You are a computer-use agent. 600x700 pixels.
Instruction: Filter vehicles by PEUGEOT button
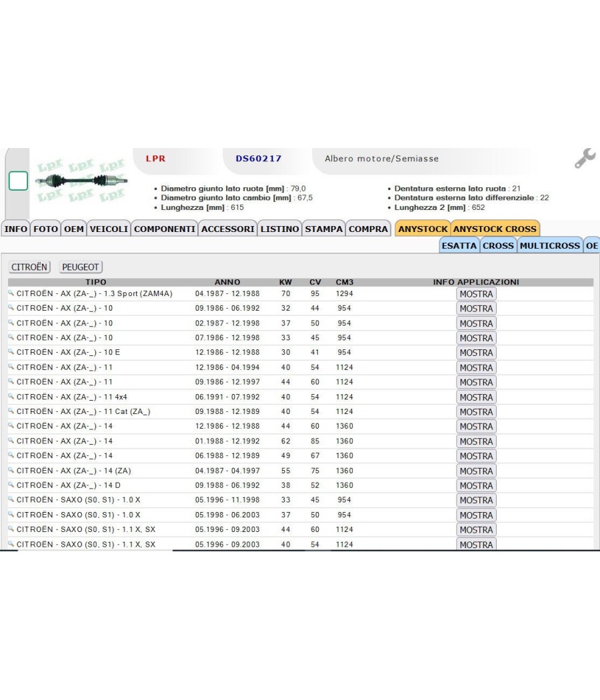point(81,267)
